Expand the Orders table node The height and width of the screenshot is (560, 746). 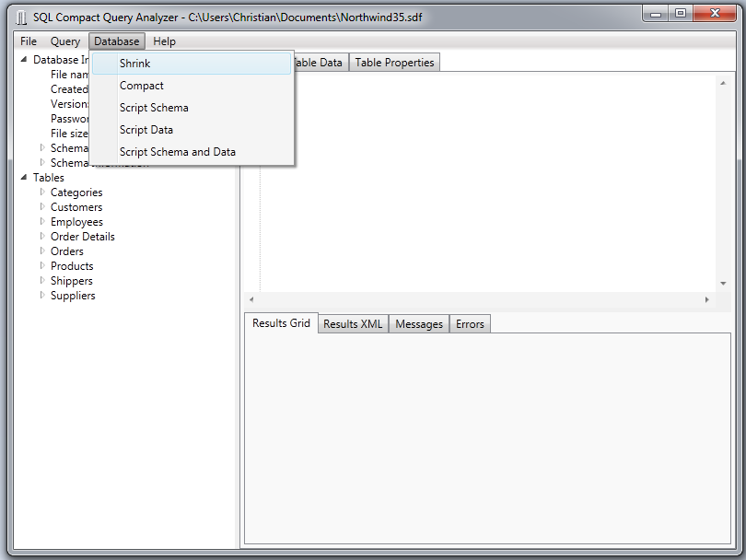pos(42,251)
